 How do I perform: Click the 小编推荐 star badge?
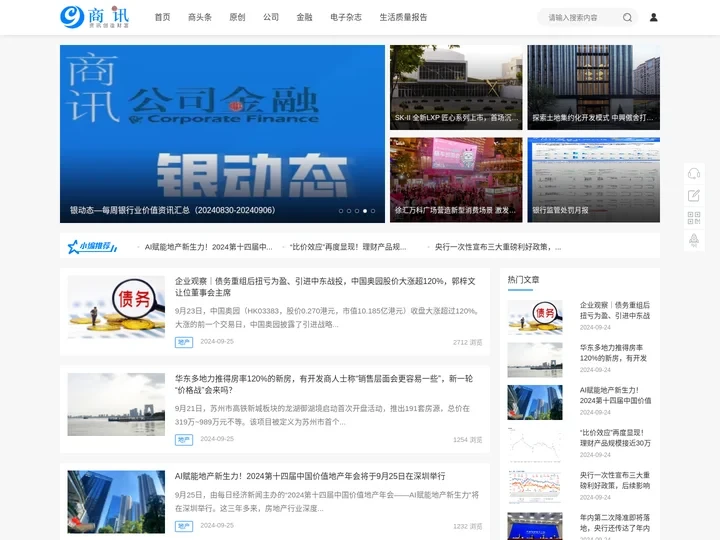click(92, 247)
